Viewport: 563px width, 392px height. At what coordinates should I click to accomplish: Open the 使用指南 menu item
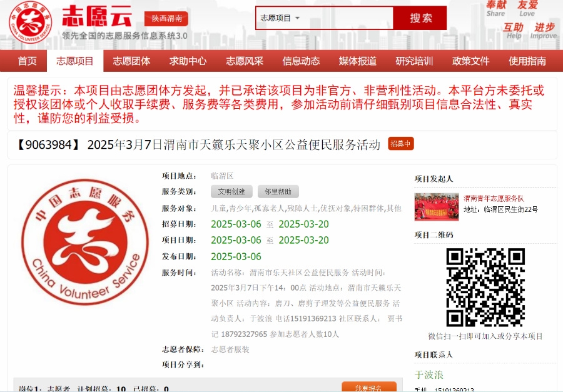(x=527, y=61)
